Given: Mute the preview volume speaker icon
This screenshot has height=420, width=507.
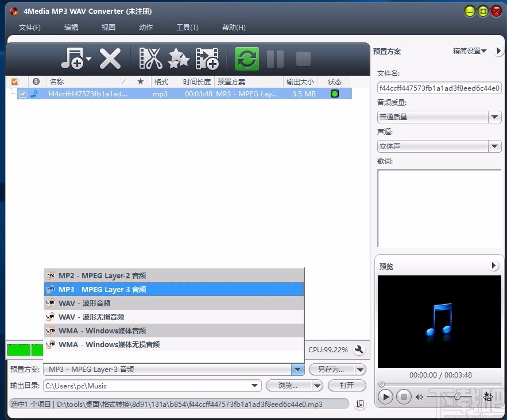Looking at the screenshot, I should tap(419, 396).
